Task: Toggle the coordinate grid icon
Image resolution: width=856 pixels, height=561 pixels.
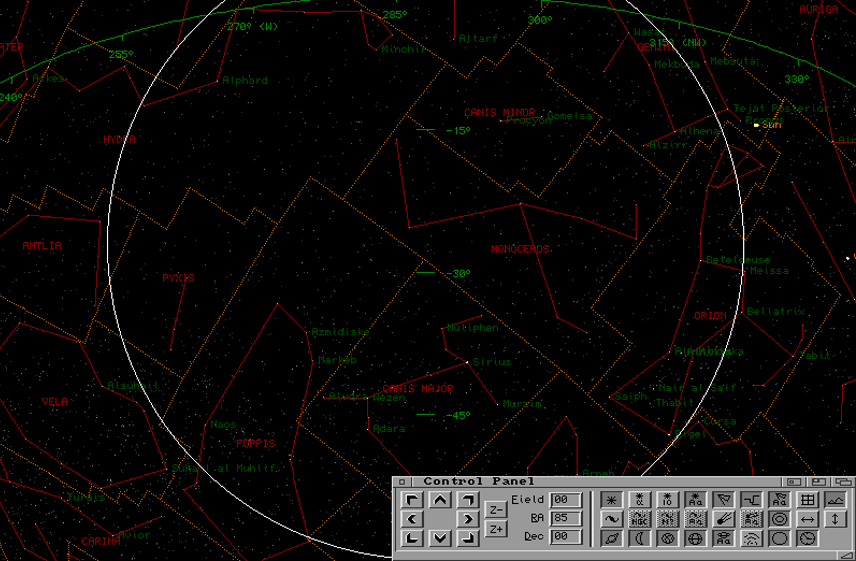Action: 808,500
